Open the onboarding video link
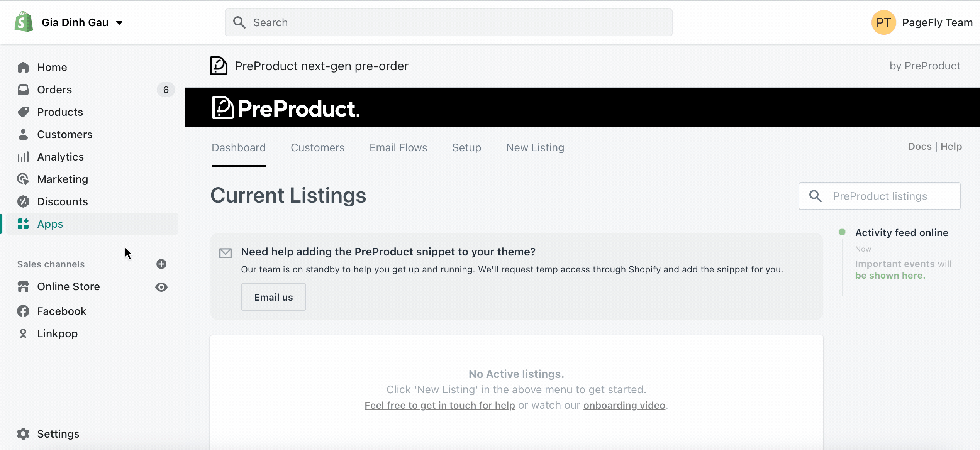Viewport: 980px width, 450px height. (x=624, y=405)
